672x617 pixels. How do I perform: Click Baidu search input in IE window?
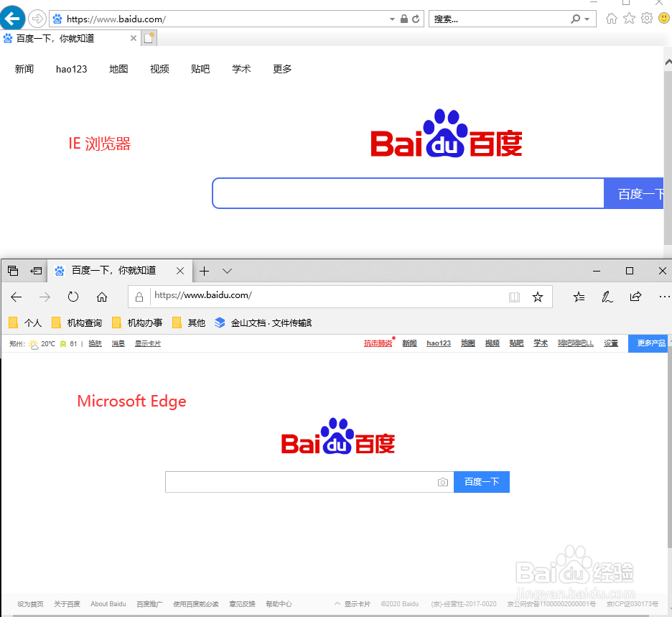[x=408, y=193]
